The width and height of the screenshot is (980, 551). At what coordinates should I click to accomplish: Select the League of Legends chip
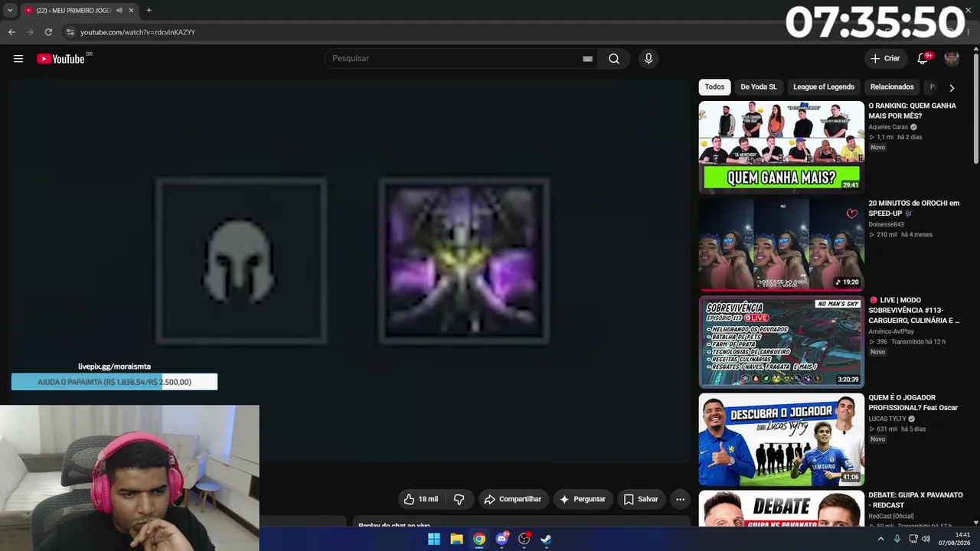pyautogui.click(x=824, y=87)
